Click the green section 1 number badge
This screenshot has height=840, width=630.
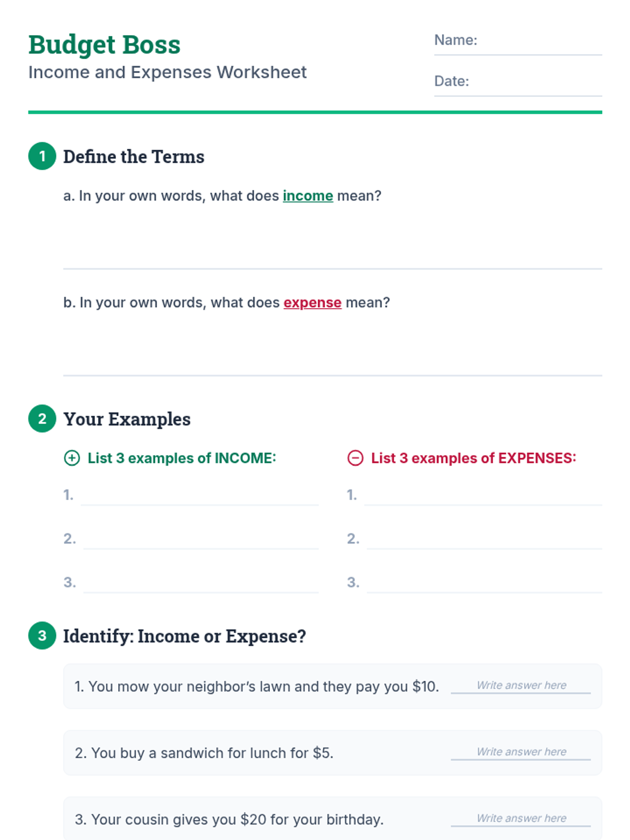click(42, 156)
